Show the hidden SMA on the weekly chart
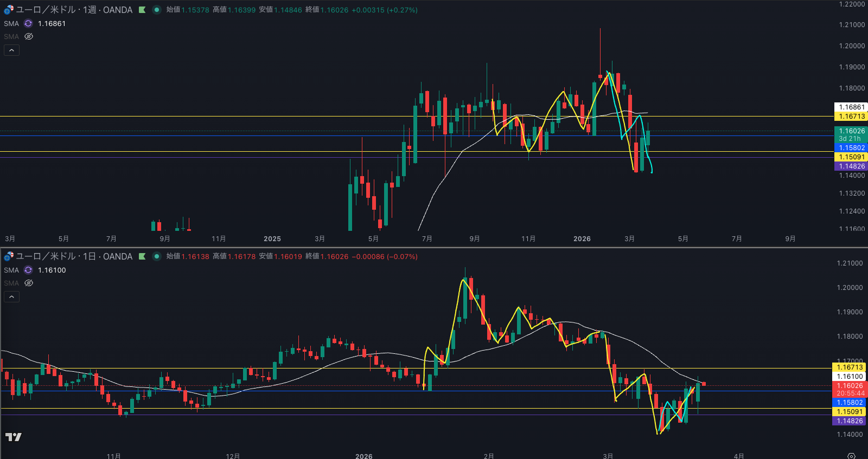This screenshot has height=459, width=868. click(x=29, y=36)
